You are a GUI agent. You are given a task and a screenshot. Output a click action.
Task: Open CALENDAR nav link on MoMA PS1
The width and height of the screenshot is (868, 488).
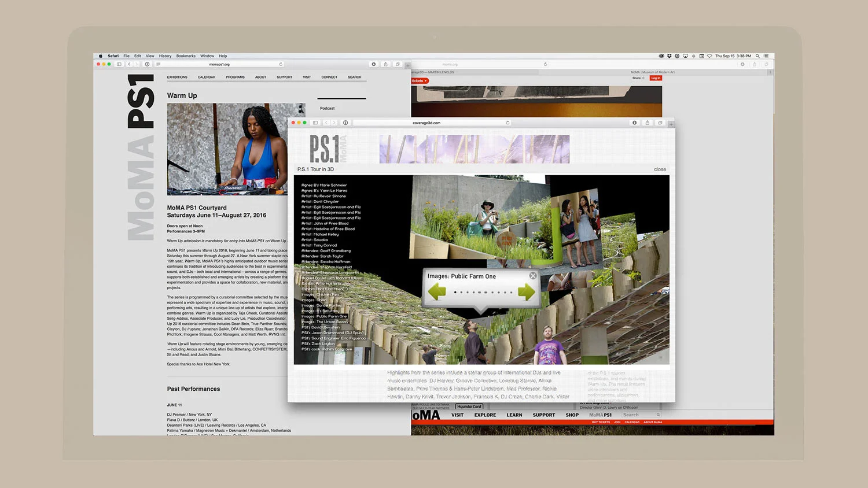(207, 77)
